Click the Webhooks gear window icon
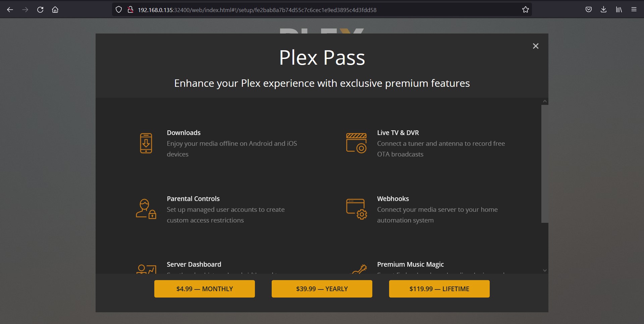The width and height of the screenshot is (644, 324). (x=356, y=209)
